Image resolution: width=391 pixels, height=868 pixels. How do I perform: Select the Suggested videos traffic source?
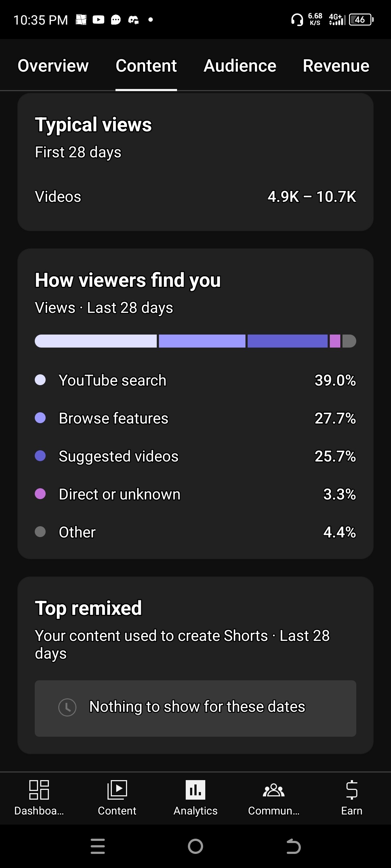(195, 456)
